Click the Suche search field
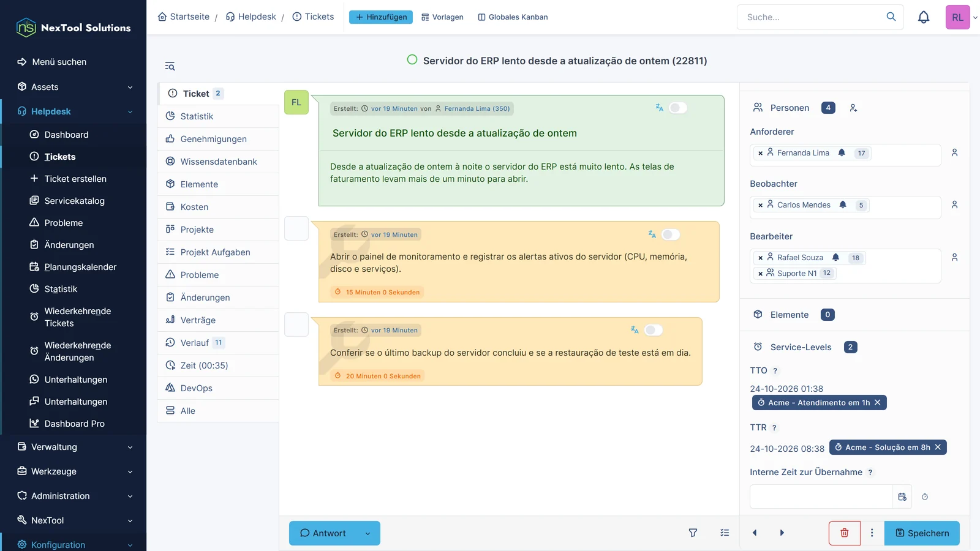The height and width of the screenshot is (551, 980). (812, 17)
